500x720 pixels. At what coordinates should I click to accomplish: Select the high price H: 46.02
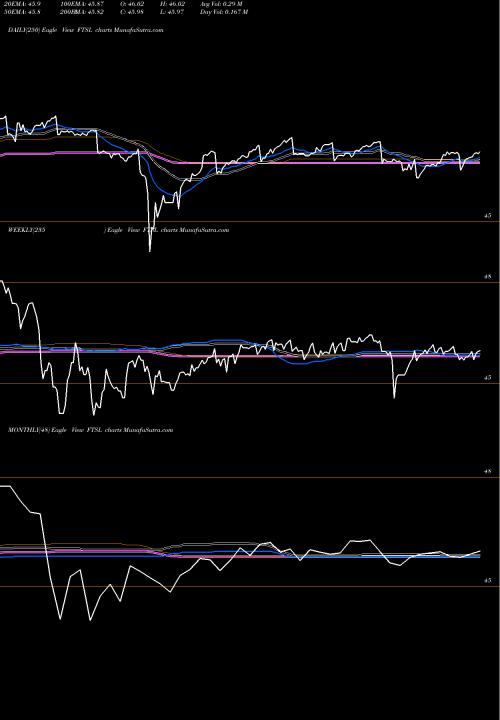pyautogui.click(x=173, y=4)
